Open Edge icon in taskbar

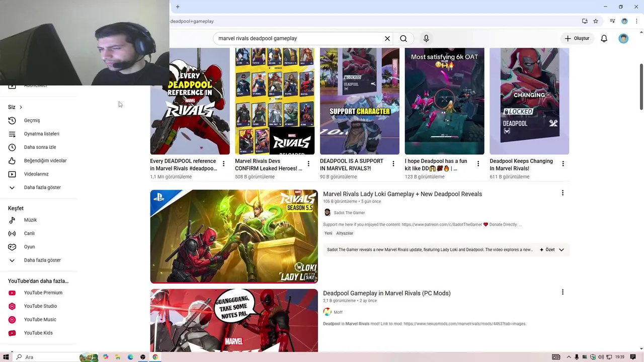click(130, 357)
